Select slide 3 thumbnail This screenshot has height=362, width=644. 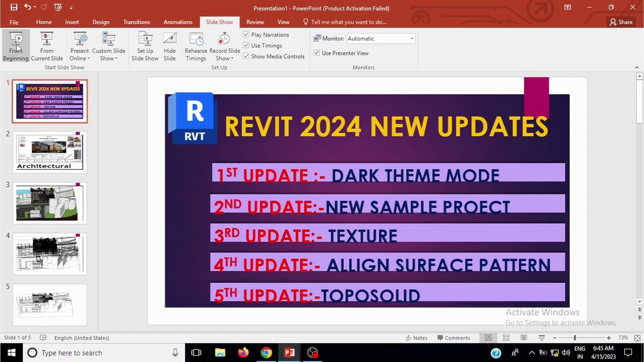coord(49,203)
